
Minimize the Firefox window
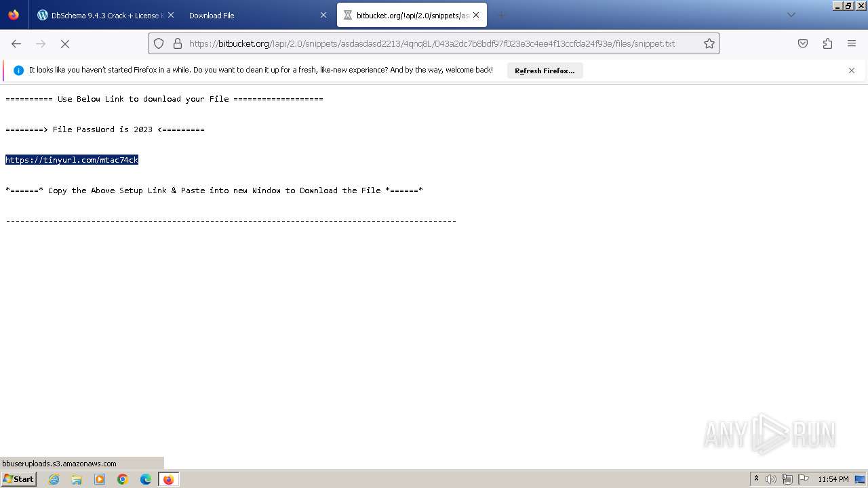[x=838, y=5]
